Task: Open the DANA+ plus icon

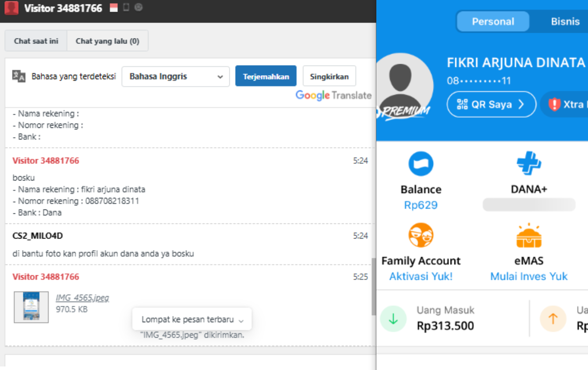Action: [529, 163]
